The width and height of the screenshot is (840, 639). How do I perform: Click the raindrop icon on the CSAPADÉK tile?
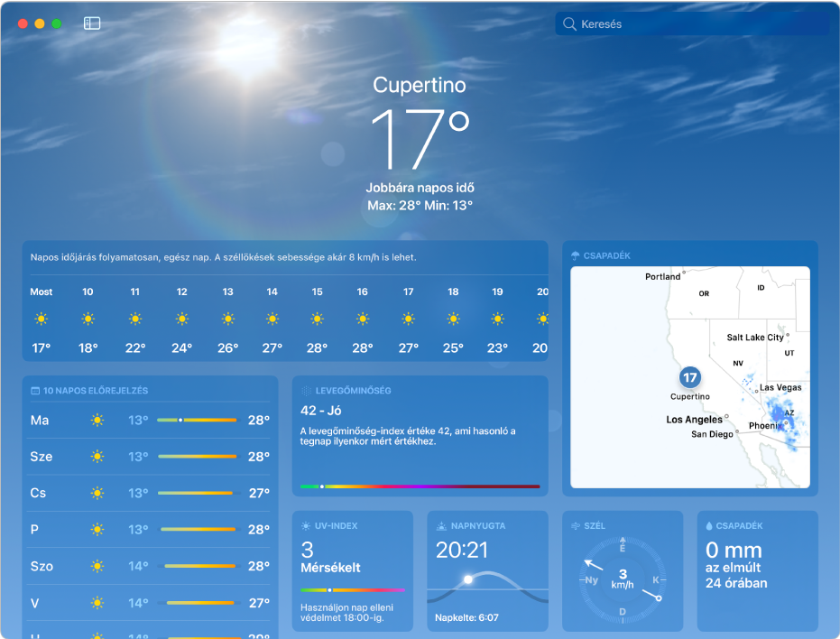(x=709, y=526)
